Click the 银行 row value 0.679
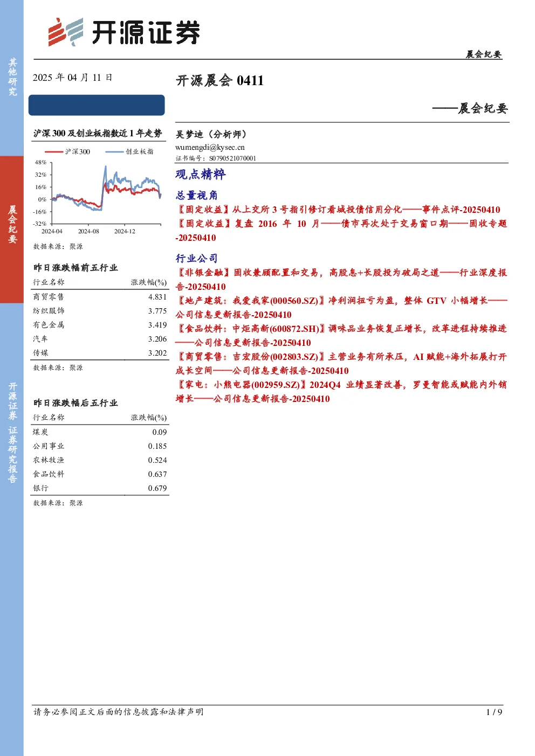 click(x=157, y=488)
